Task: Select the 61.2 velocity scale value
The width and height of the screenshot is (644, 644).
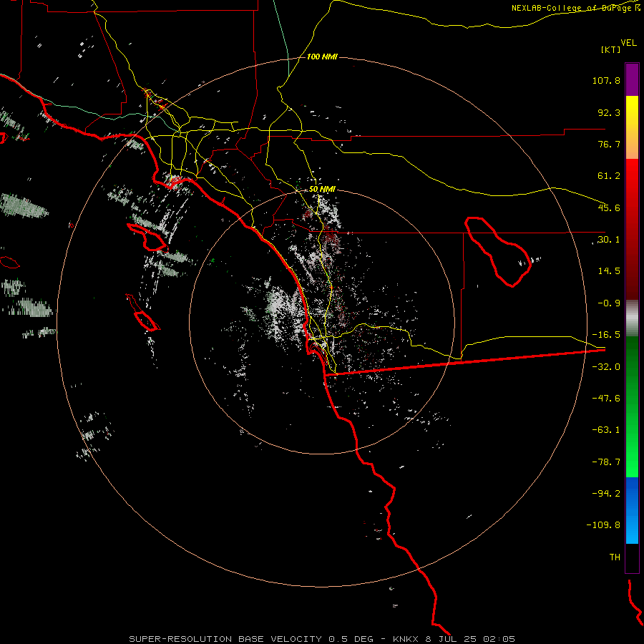Action: (x=609, y=176)
